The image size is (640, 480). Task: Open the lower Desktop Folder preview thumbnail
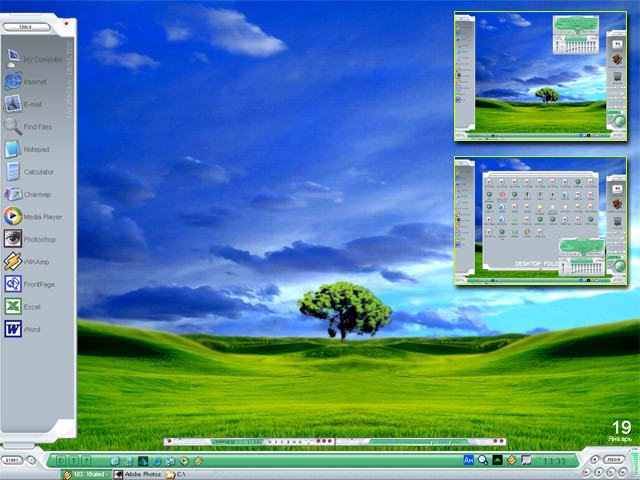tap(540, 220)
